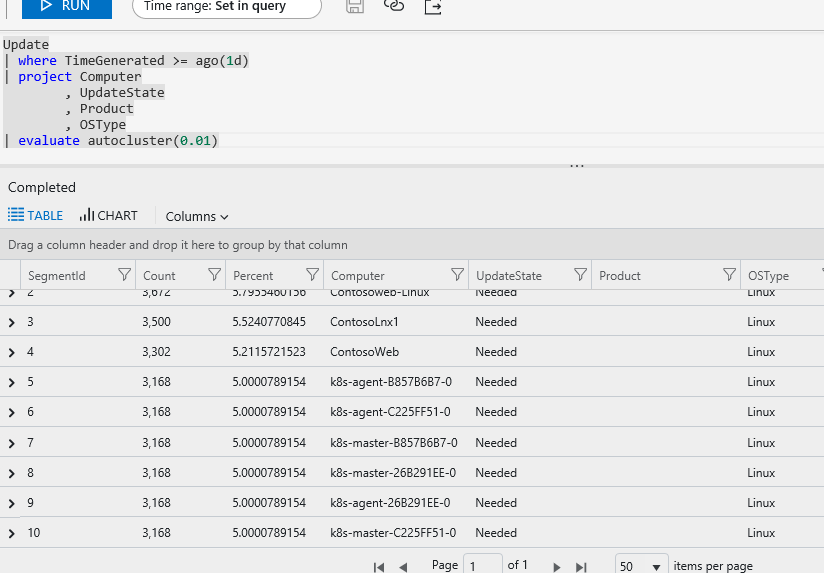Click Percent value 5.2115721523

(x=269, y=352)
